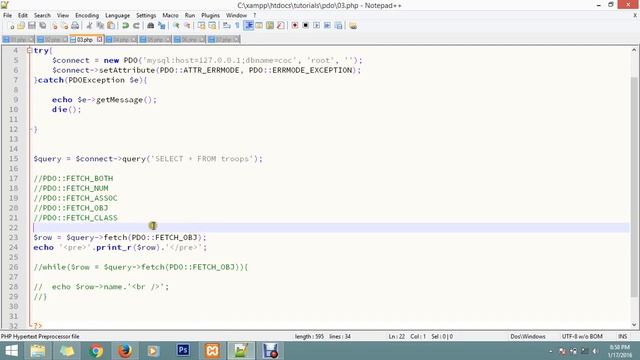This screenshot has height=360, width=640.
Task: Open the Edit menu
Action: click(x=23, y=16)
